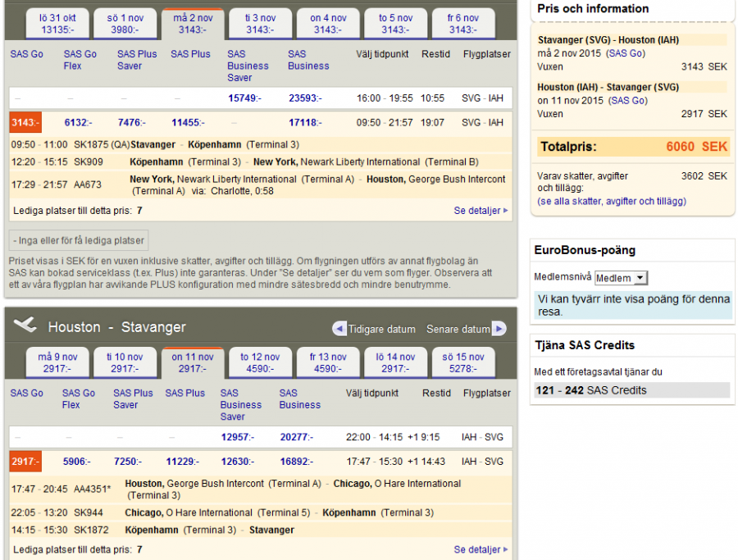
Task: Choose the 15749:- SAS Business Saver fare
Action: coord(244,98)
